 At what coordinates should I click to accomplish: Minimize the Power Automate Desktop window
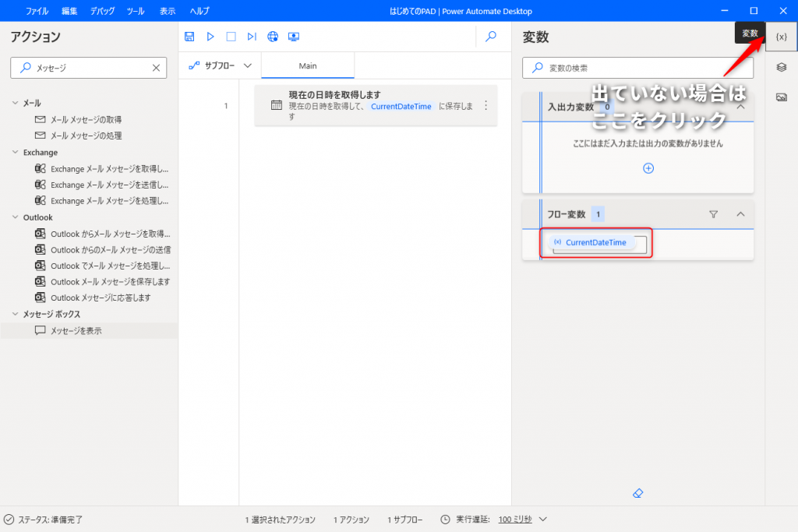coord(725,11)
